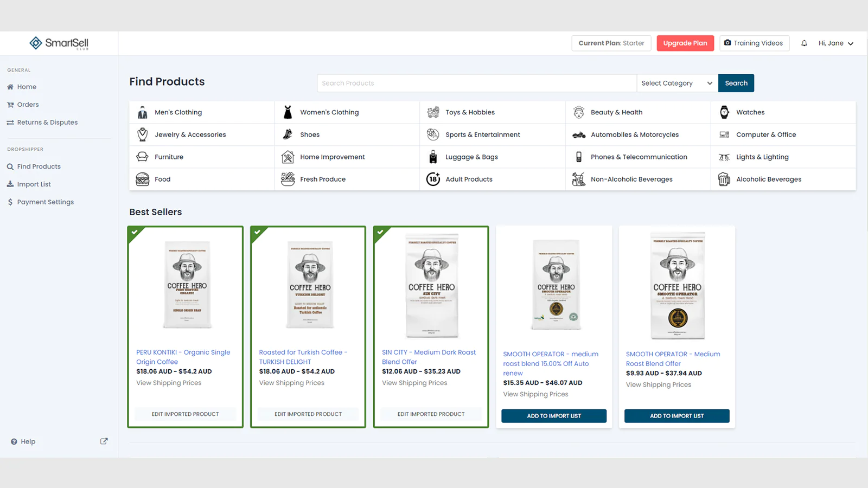Open the Help external link icon
The height and width of the screenshot is (488, 868).
point(104,441)
